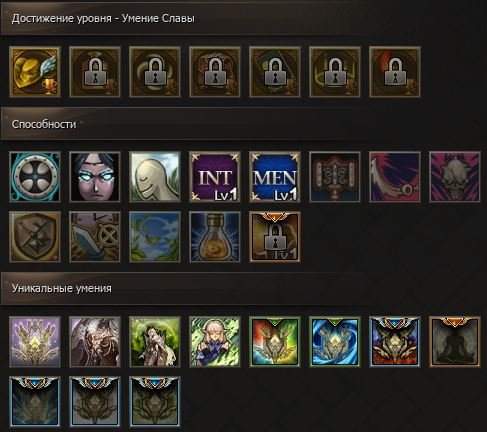Select the glowing-eyed woman face ability
Image resolution: width=487 pixels, height=432 pixels.
click(x=95, y=177)
